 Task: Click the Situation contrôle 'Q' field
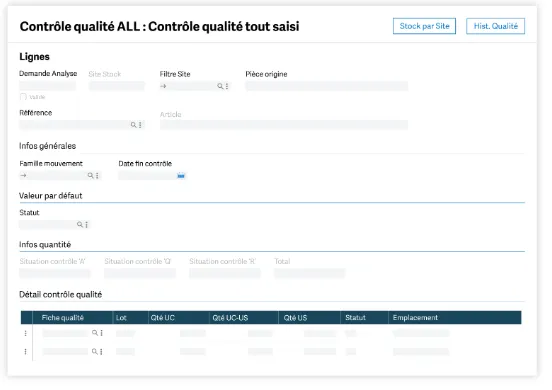[x=140, y=273]
